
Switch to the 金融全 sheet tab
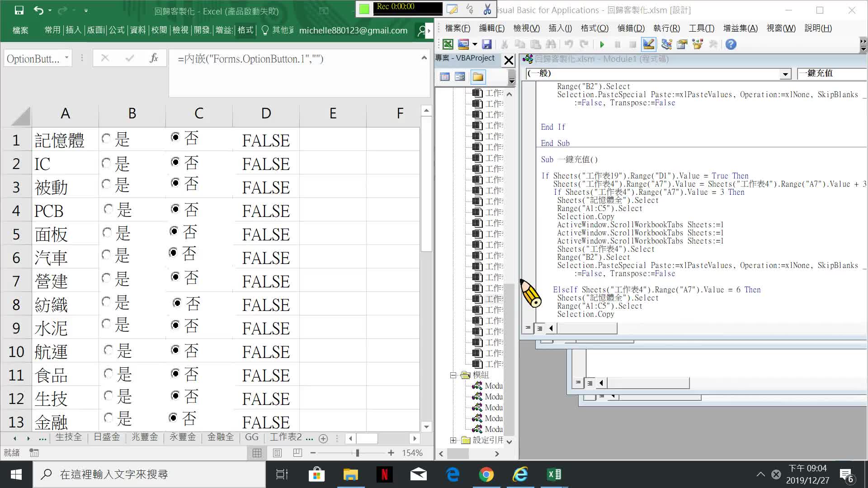[x=220, y=437]
